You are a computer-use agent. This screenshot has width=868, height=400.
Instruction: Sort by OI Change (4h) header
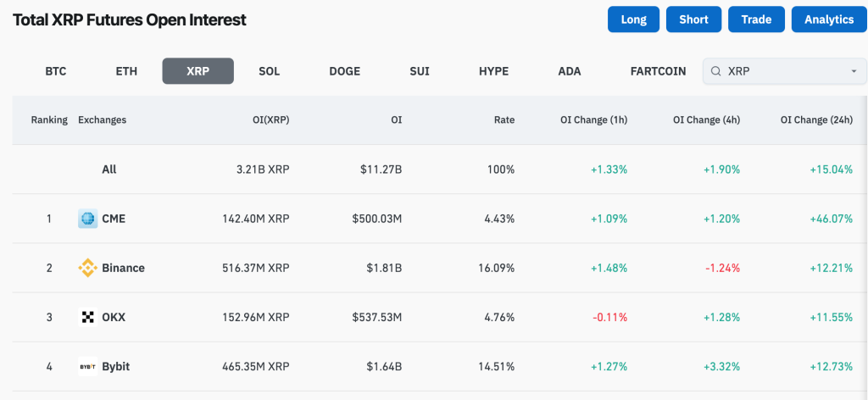[x=706, y=120]
